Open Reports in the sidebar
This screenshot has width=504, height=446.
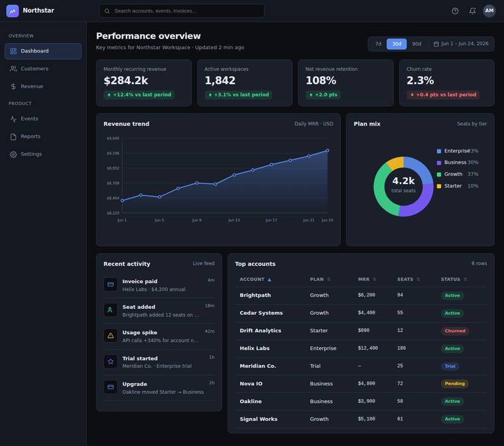pyautogui.click(x=43, y=137)
